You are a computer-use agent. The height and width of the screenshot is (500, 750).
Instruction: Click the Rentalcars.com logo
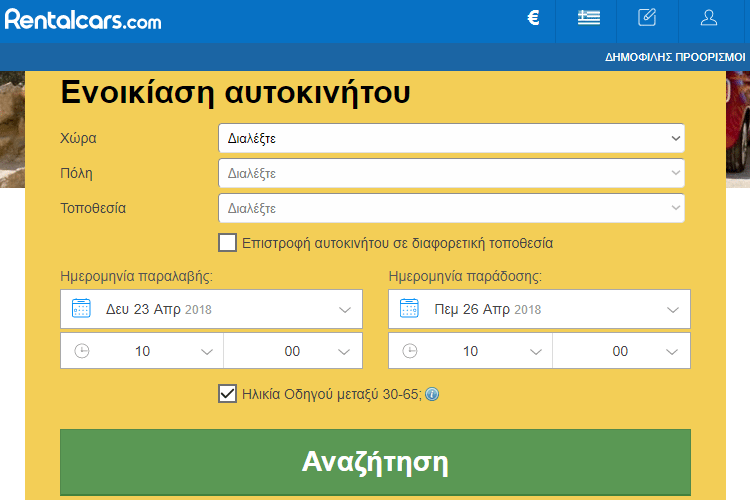pos(83,20)
